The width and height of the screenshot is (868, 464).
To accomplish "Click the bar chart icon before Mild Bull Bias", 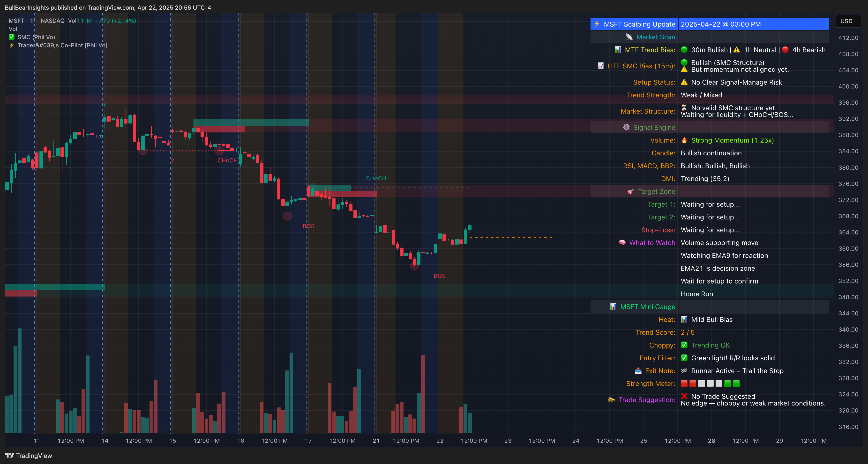I will pyautogui.click(x=684, y=319).
